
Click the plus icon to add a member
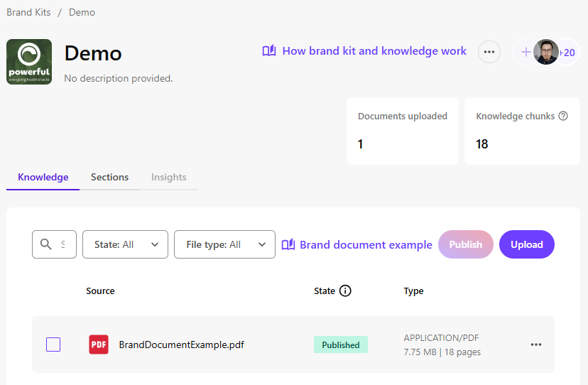[526, 52]
